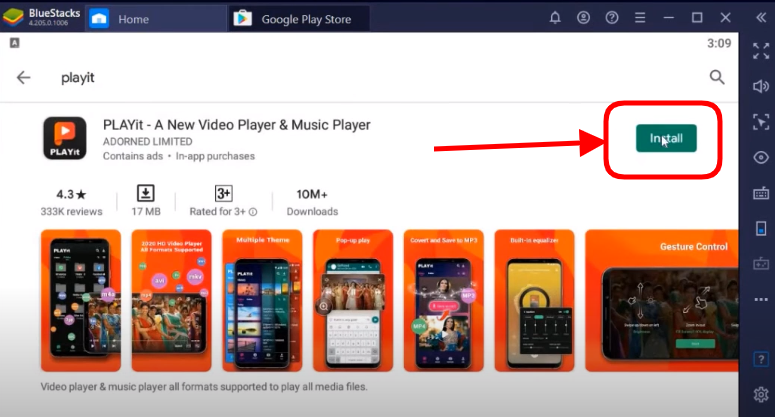Screen dimensions: 775x417
Task: Click the Contains ads label
Action: [132, 156]
